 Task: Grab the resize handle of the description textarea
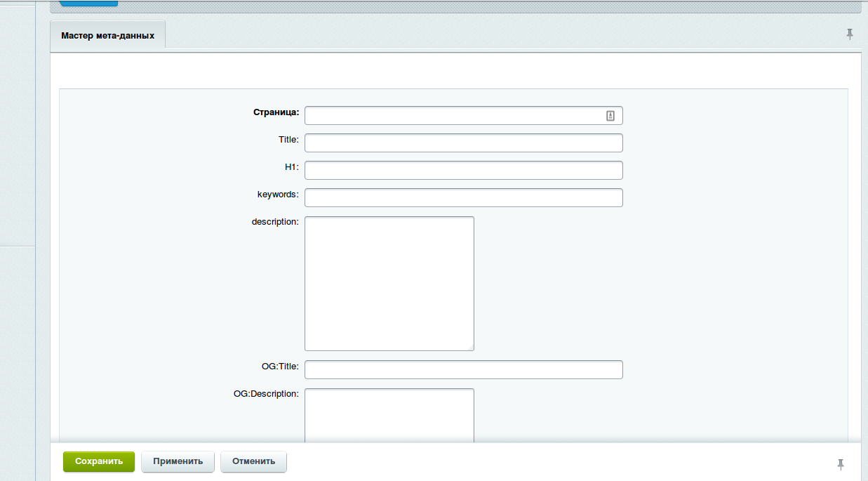[x=470, y=347]
